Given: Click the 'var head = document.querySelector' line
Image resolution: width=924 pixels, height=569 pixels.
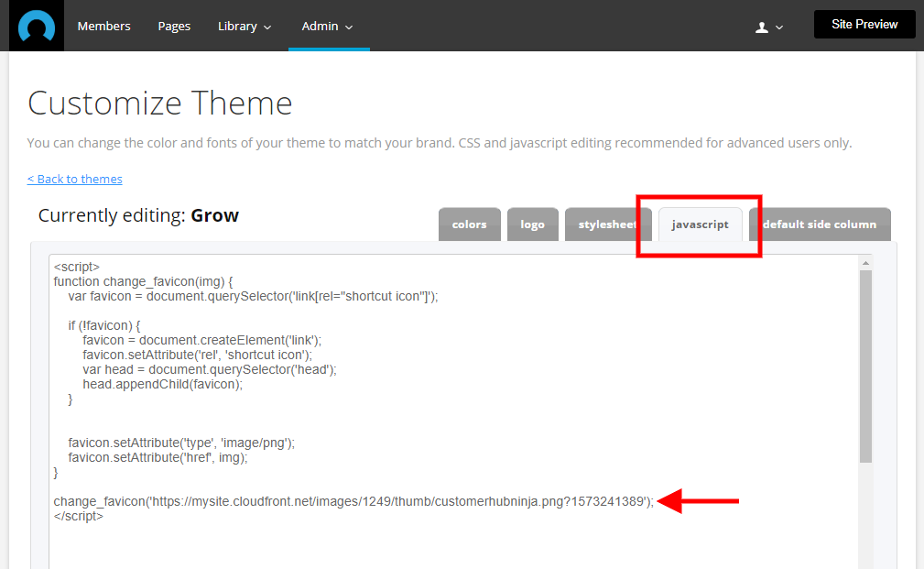Looking at the screenshot, I should [x=209, y=369].
